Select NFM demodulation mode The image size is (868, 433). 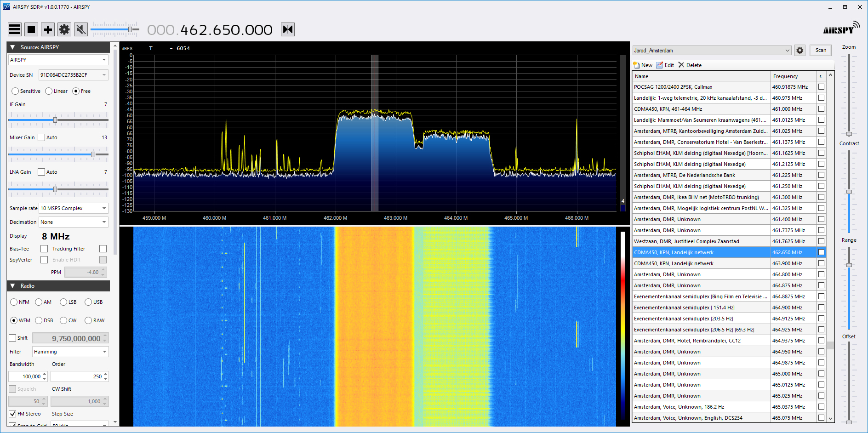(14, 302)
